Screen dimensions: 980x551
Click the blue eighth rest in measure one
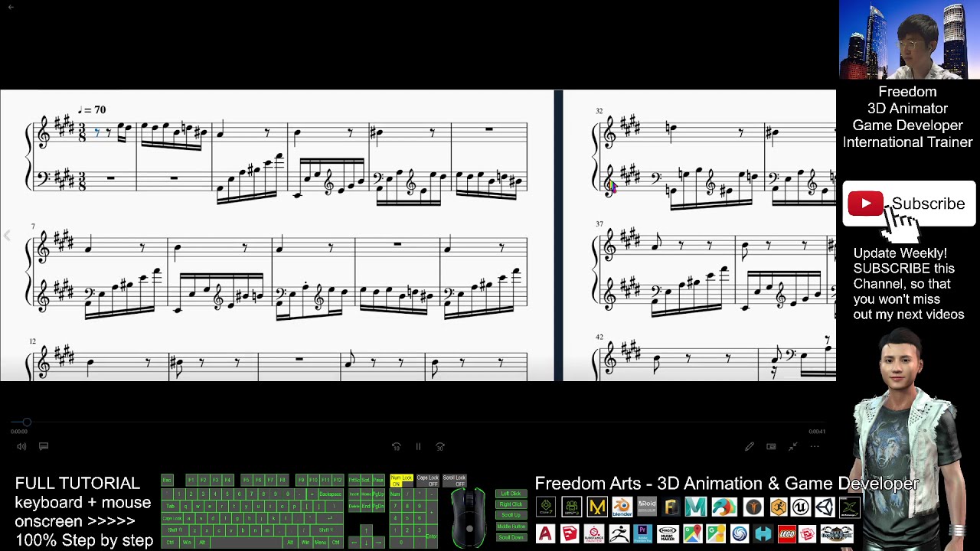tap(97, 132)
